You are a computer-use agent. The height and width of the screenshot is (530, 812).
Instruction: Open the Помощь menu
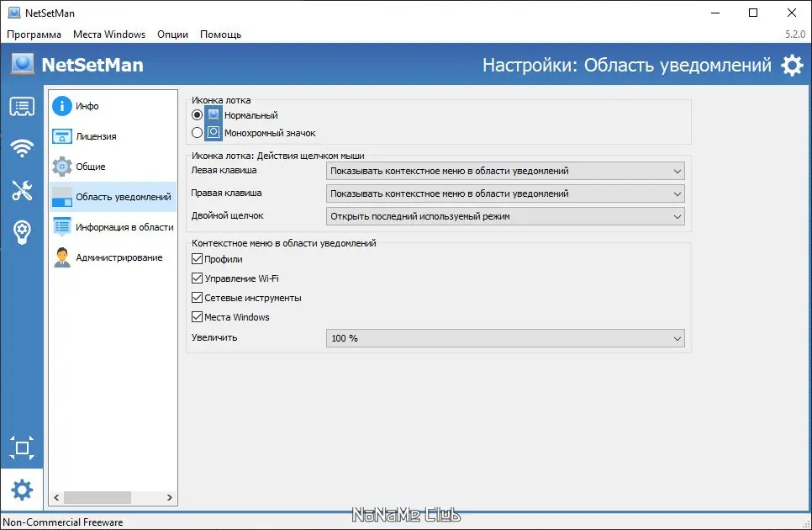pos(220,34)
